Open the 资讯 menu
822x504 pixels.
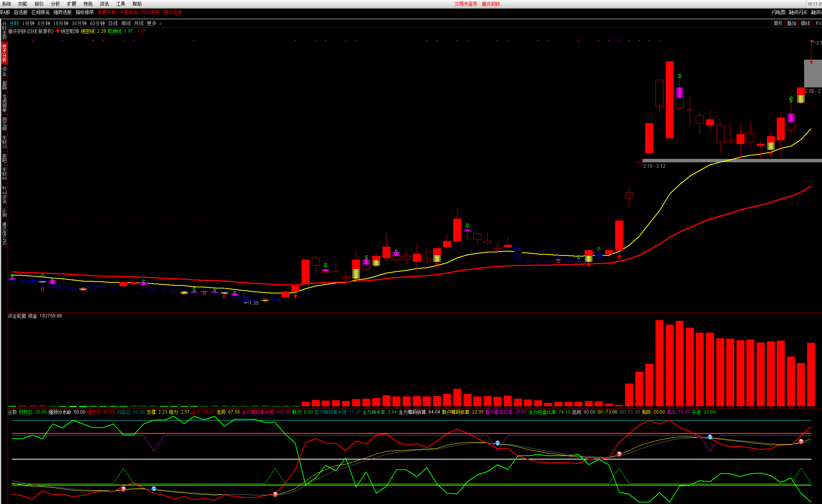click(105, 4)
